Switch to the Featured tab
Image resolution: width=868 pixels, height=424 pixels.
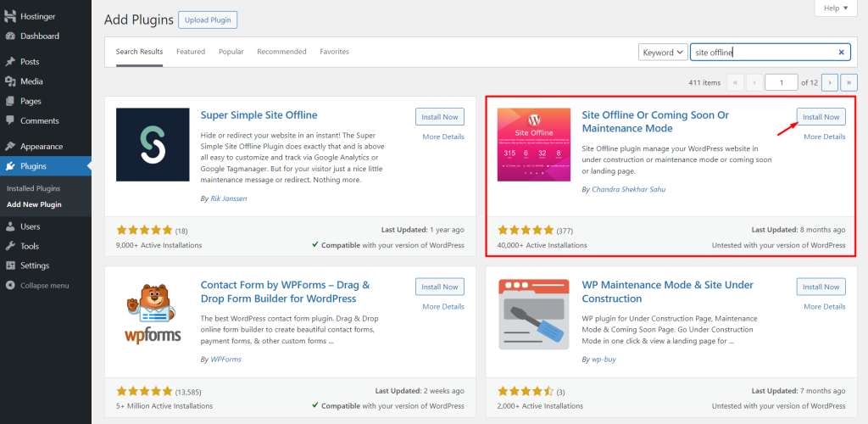coord(191,52)
